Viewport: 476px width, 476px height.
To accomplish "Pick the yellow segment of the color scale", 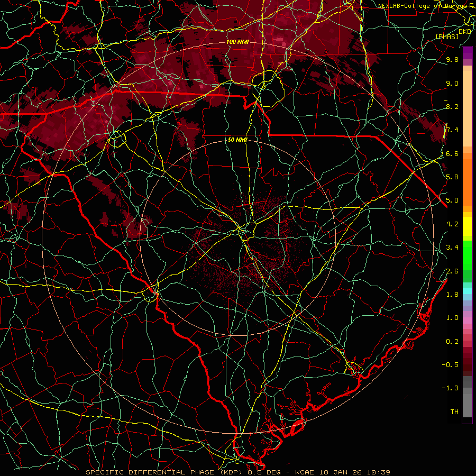I will click(x=467, y=226).
